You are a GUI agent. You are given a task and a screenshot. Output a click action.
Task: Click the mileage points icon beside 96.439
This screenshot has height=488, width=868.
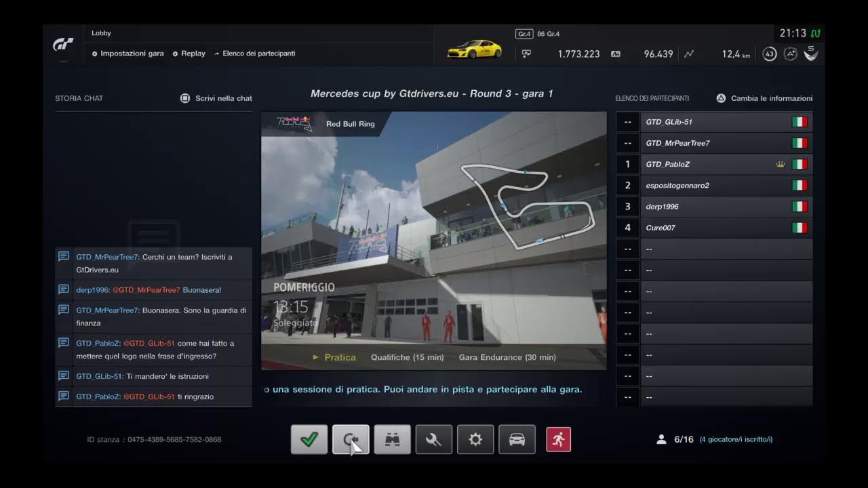(616, 54)
